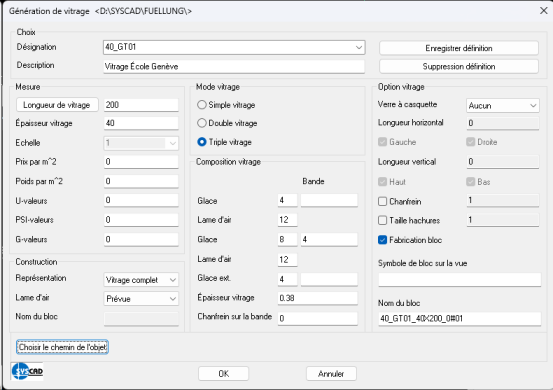This screenshot has width=553, height=390.
Task: Toggle the Gauche checkbox
Action: (x=382, y=142)
